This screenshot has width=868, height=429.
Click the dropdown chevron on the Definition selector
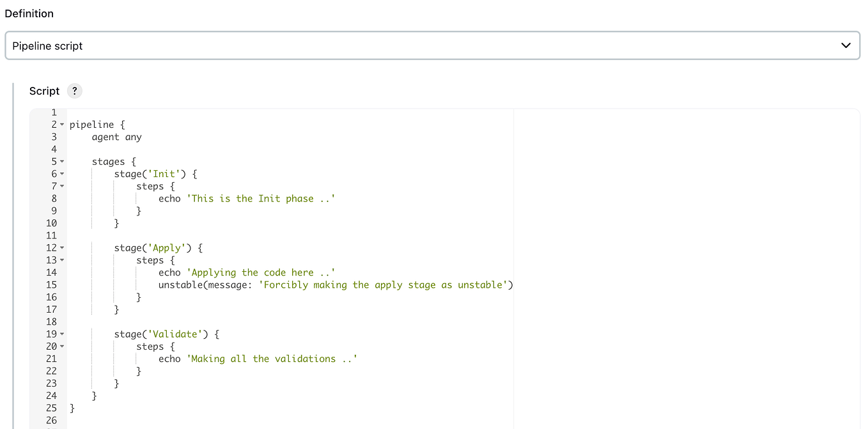point(846,45)
